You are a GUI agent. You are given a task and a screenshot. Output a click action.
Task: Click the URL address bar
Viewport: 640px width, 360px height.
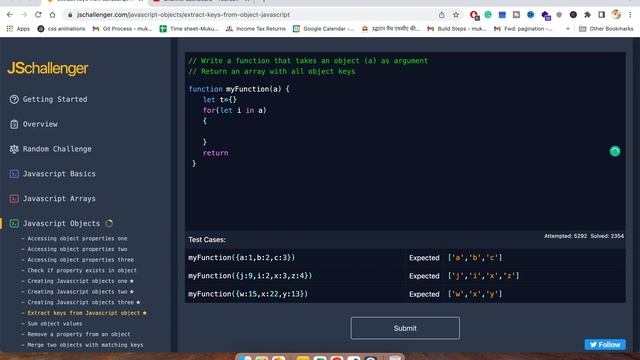[x=249, y=15]
